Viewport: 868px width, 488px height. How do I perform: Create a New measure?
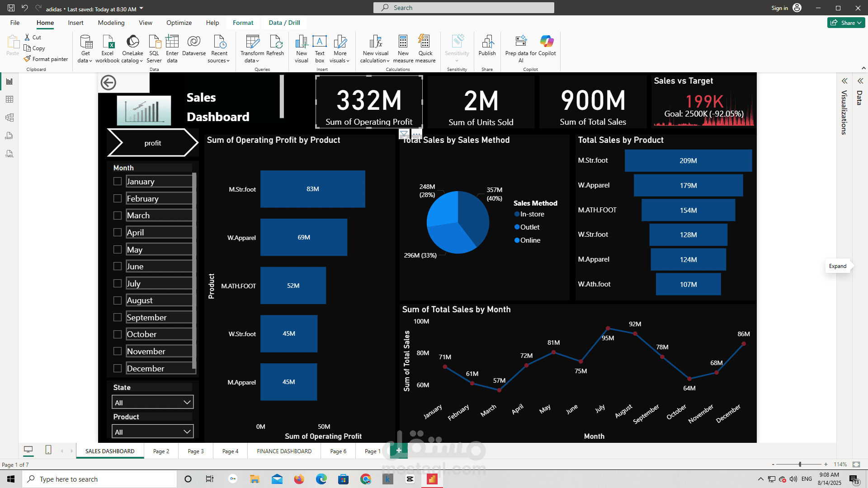403,49
